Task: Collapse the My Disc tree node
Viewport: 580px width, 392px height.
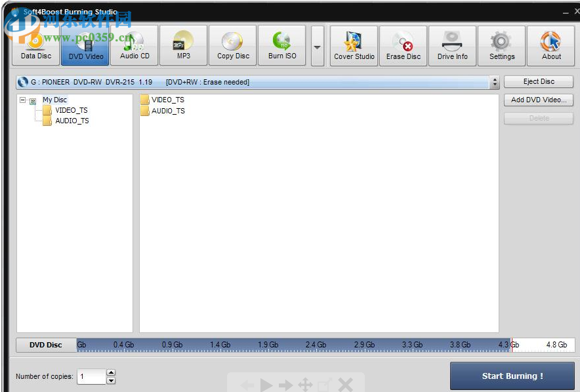Action: pos(22,100)
